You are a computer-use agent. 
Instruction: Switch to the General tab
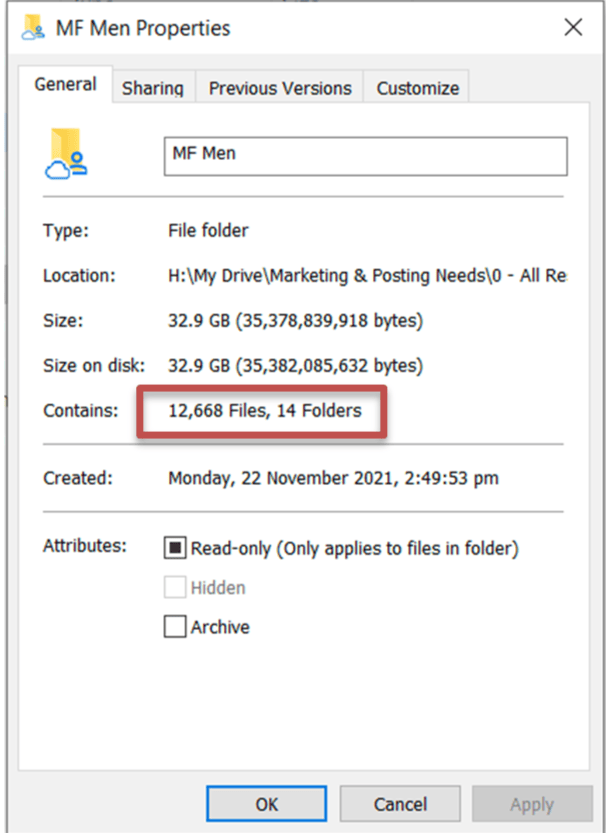click(x=65, y=84)
